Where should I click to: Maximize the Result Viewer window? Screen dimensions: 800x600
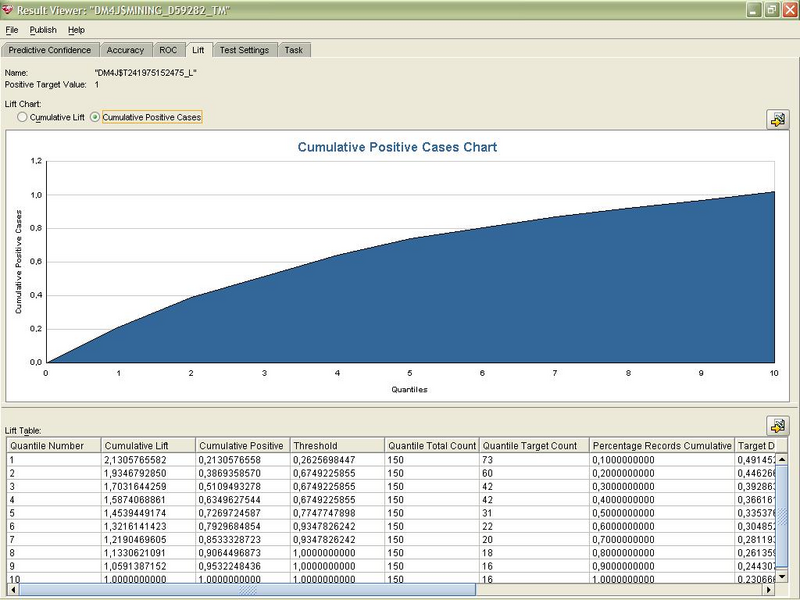(771, 10)
